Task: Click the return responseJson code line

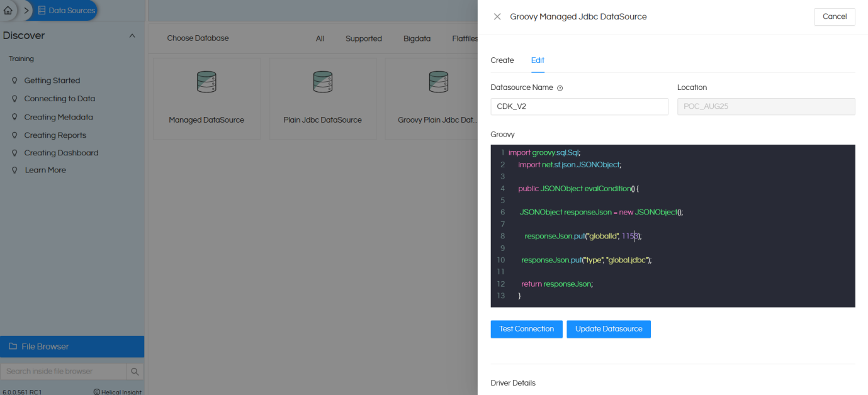Action: (557, 284)
